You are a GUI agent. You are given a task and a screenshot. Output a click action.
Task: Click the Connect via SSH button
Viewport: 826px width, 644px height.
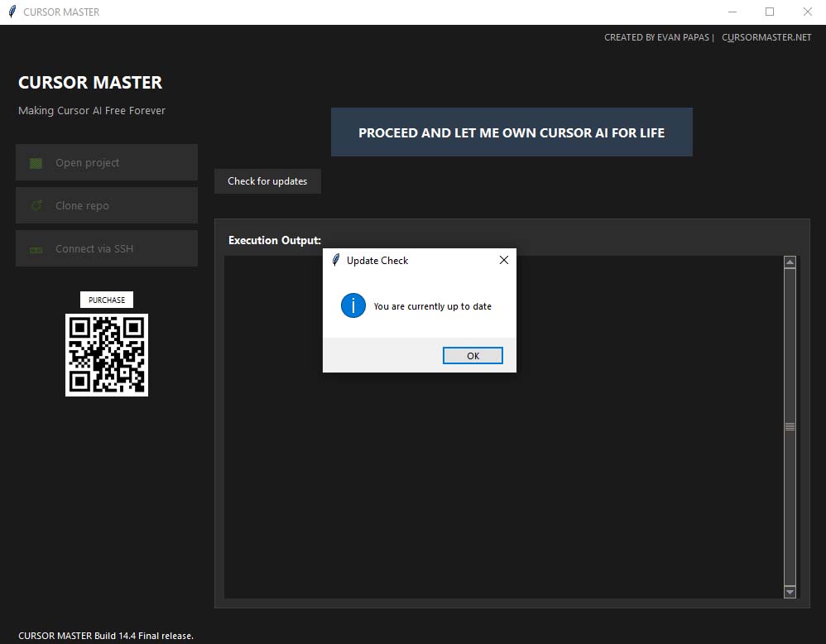[107, 249]
